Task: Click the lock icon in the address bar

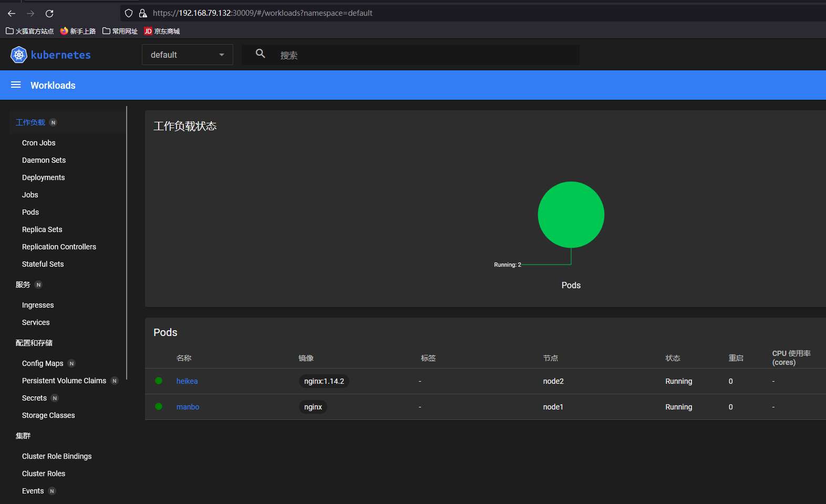Action: [x=143, y=13]
